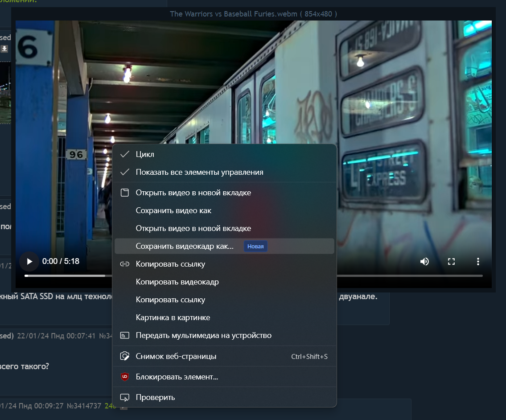The height and width of the screenshot is (420, 506).
Task: Click the uBlock Origin shield icon
Action: tap(124, 376)
